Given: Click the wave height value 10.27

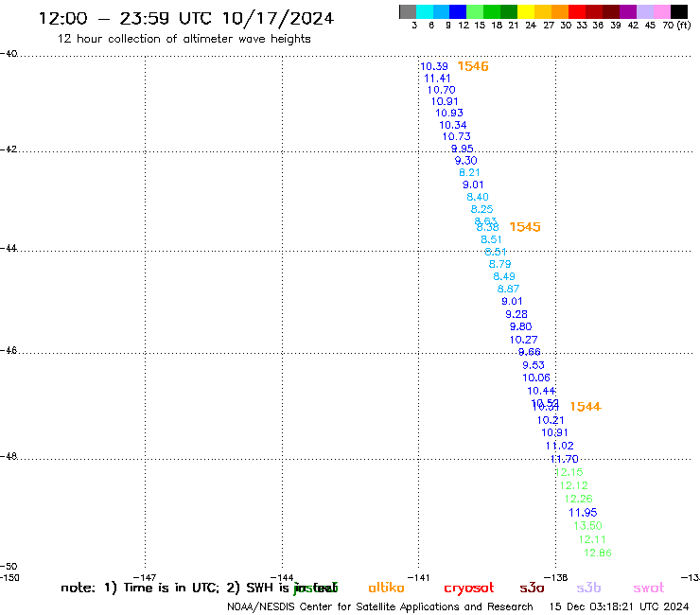Looking at the screenshot, I should pyautogui.click(x=523, y=340).
